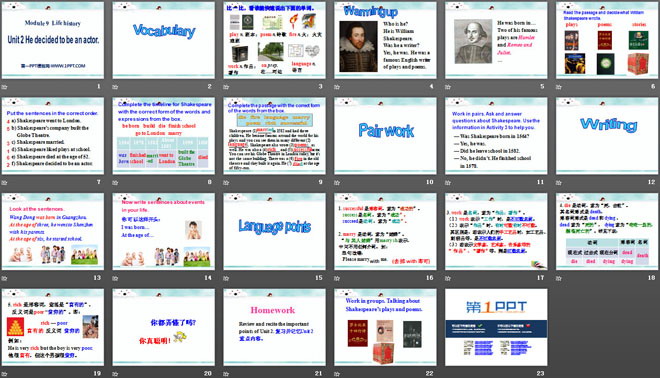Click the animation star icon under slide 9
The width and height of the screenshot is (660, 378).
[226, 182]
